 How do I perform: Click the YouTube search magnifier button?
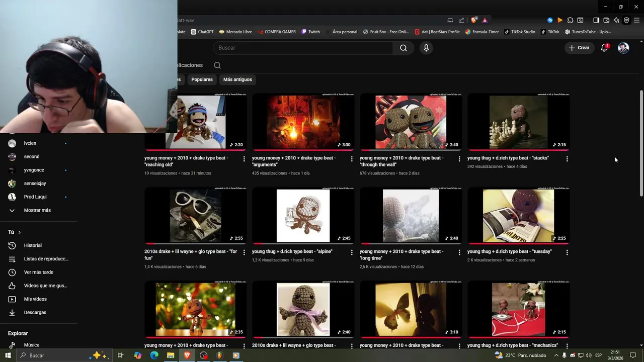pyautogui.click(x=404, y=48)
